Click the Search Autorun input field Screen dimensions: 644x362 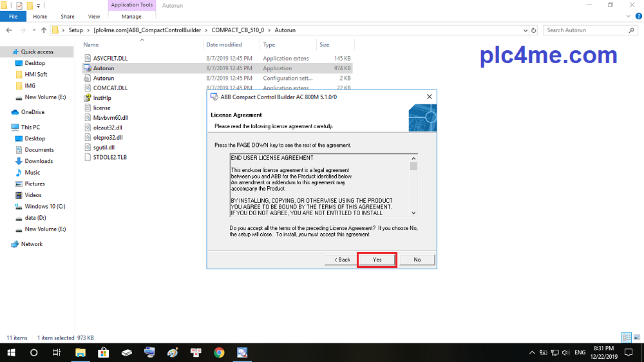[x=585, y=30]
